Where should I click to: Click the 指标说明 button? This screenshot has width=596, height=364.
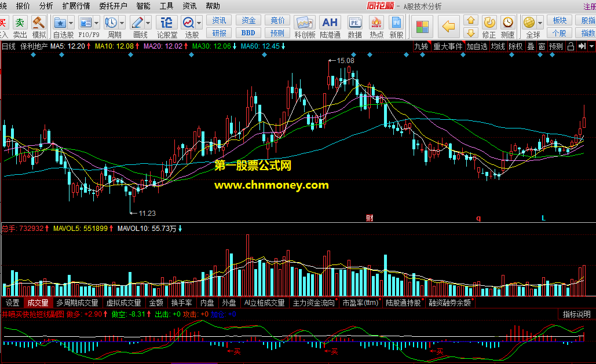[x=577, y=314]
